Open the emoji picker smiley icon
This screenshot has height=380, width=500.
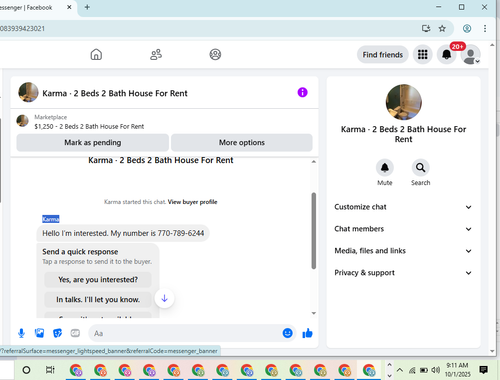point(287,333)
